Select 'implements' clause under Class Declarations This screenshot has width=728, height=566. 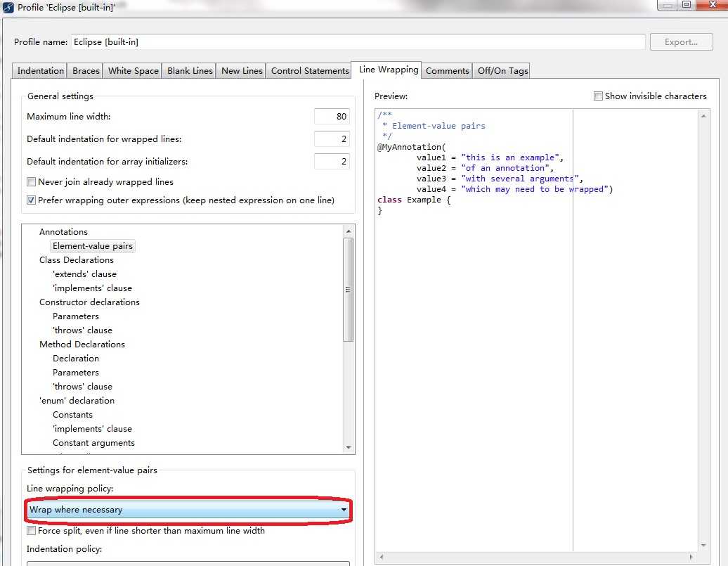(x=92, y=288)
